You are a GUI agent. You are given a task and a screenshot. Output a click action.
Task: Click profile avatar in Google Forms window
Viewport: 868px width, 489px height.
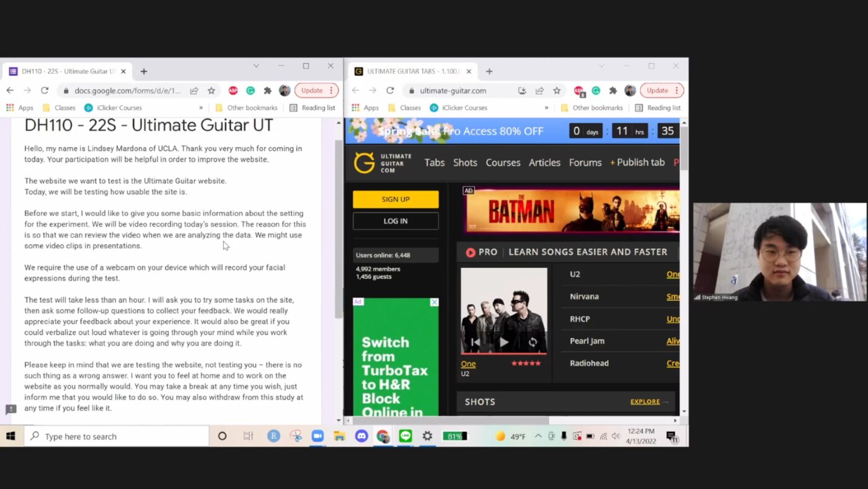[x=285, y=91]
